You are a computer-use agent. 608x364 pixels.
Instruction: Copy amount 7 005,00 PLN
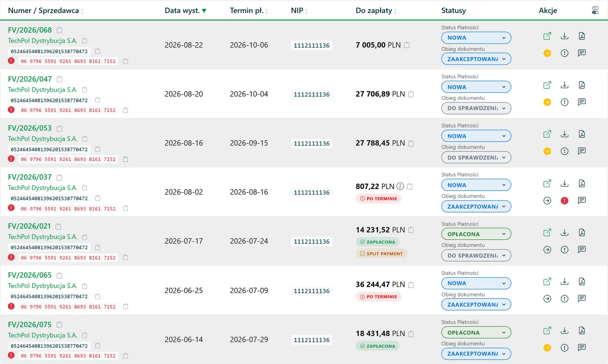407,45
